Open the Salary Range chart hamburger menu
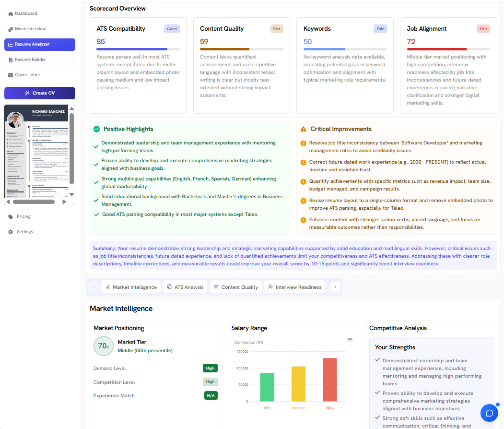This screenshot has width=504, height=429. click(350, 340)
